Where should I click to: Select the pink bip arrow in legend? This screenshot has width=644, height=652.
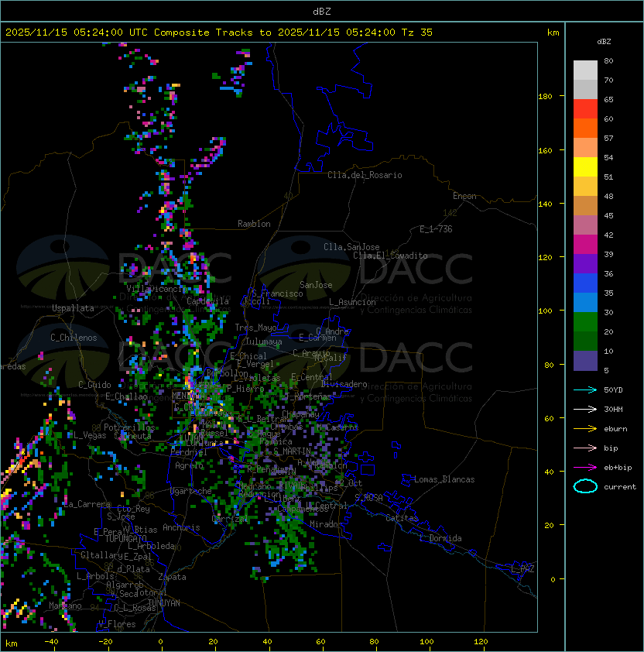click(x=585, y=448)
